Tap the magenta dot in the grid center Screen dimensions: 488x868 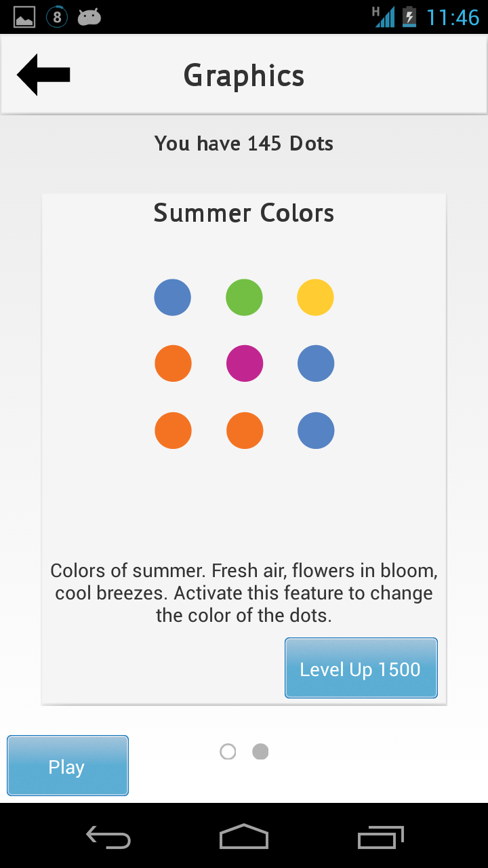[x=244, y=363]
